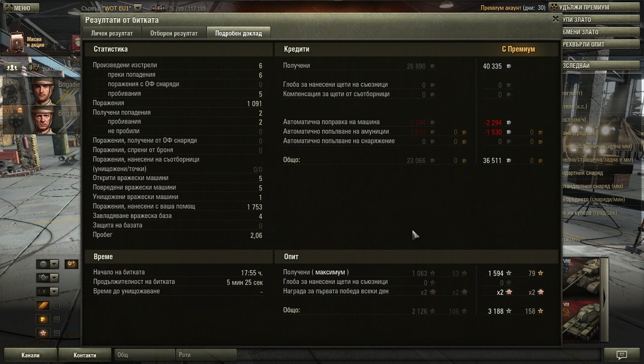Switch to the Личен резултат tab
The width and height of the screenshot is (644, 364).
click(x=112, y=33)
